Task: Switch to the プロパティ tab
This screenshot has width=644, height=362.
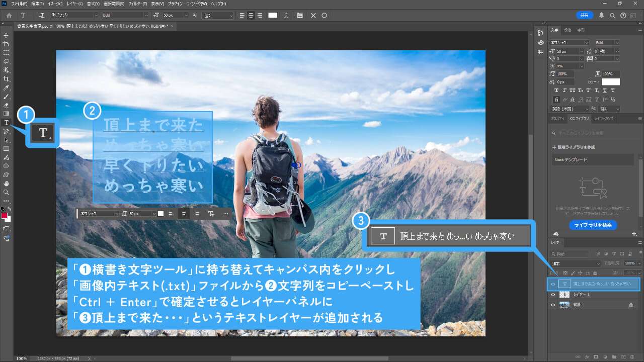Action: pyautogui.click(x=557, y=118)
